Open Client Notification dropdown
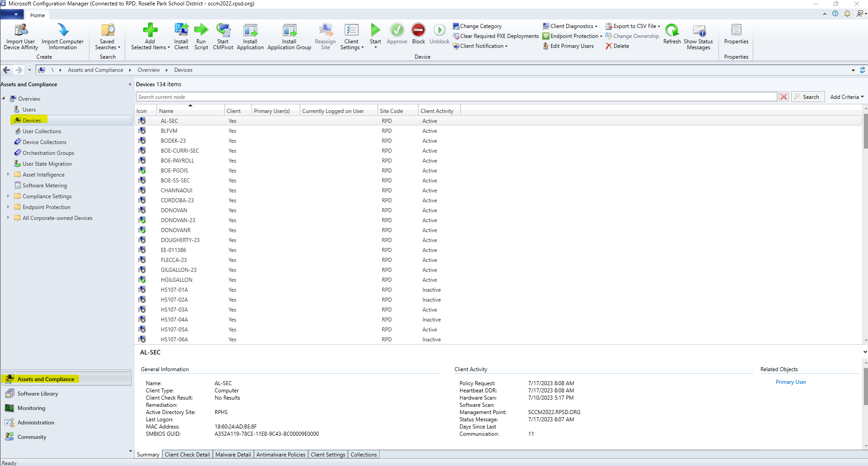Screen dimensions: 868x466 point(480,46)
